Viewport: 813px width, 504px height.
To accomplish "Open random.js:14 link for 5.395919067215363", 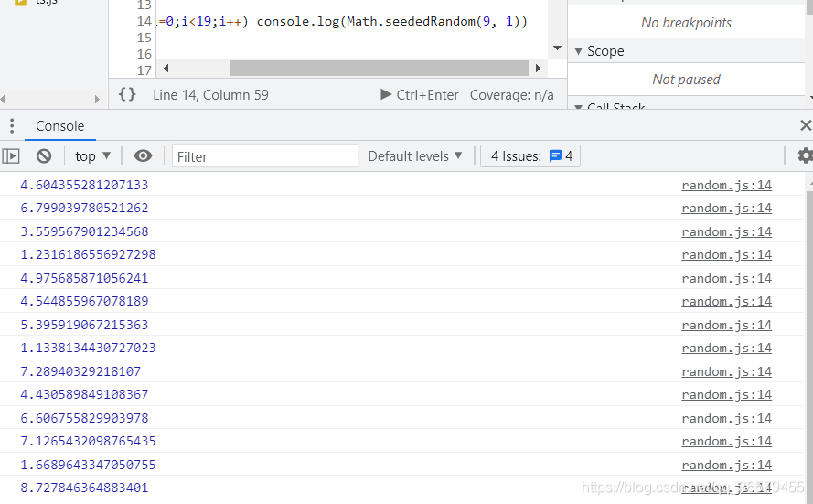I will (x=726, y=325).
